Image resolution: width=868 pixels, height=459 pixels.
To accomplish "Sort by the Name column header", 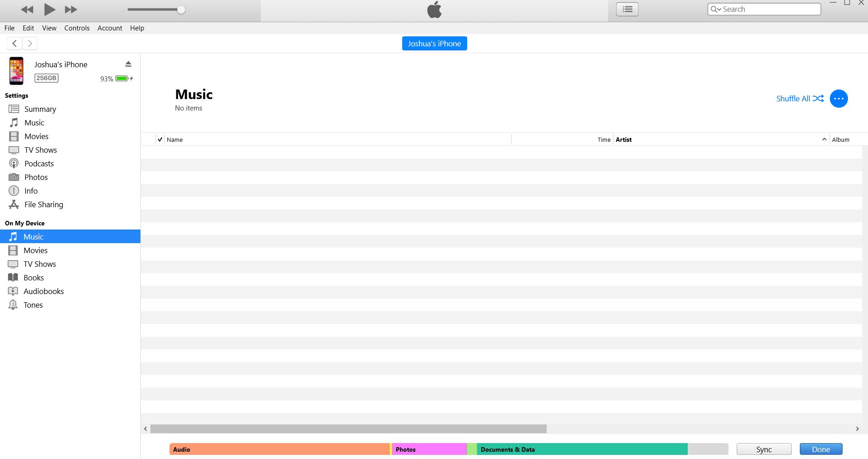I will click(338, 140).
